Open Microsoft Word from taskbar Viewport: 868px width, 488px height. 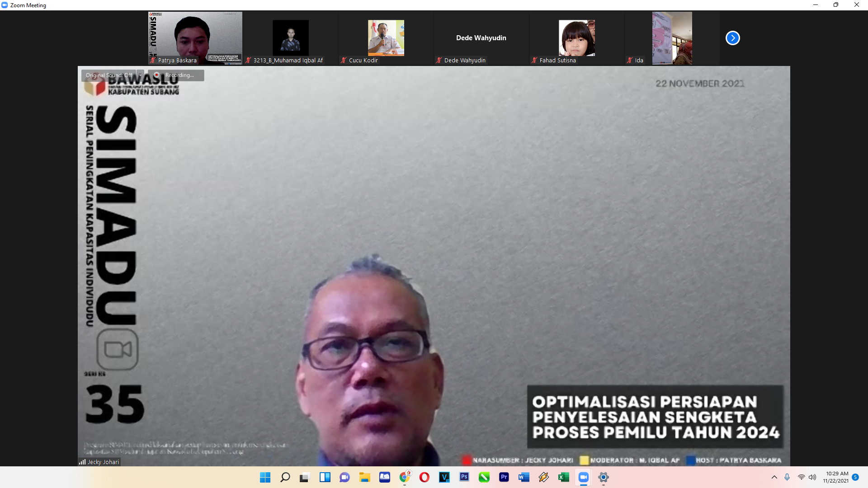pos(524,477)
